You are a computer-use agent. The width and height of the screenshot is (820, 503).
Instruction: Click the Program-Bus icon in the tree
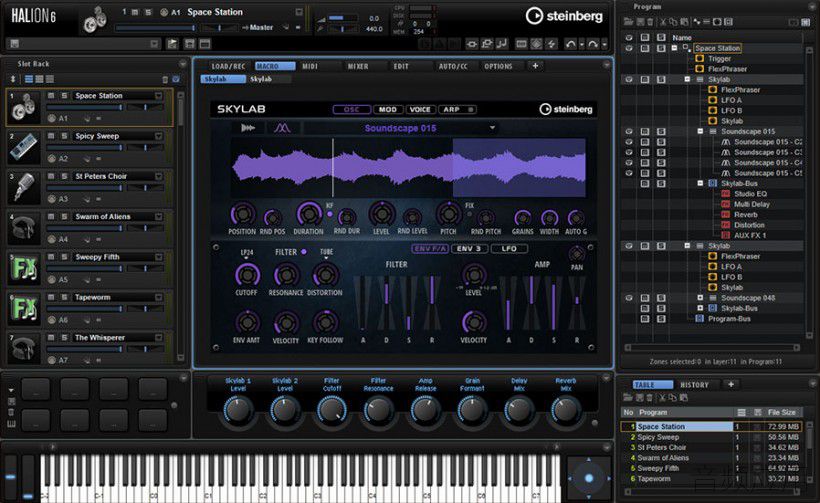699,318
